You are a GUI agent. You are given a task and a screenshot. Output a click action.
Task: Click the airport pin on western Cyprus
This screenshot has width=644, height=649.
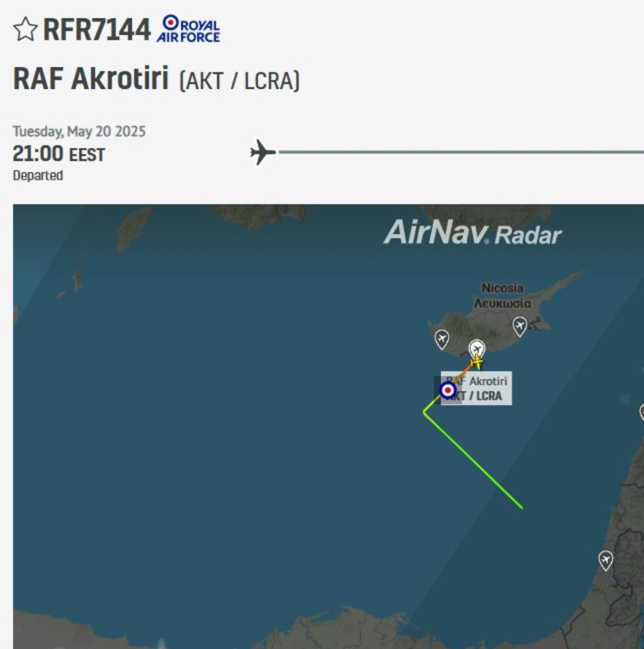(x=442, y=337)
